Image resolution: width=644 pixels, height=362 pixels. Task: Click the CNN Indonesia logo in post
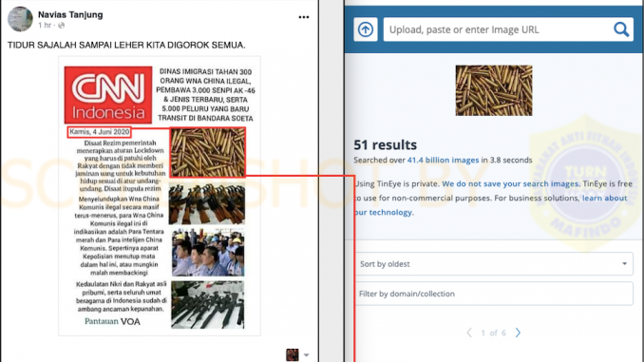click(x=108, y=95)
